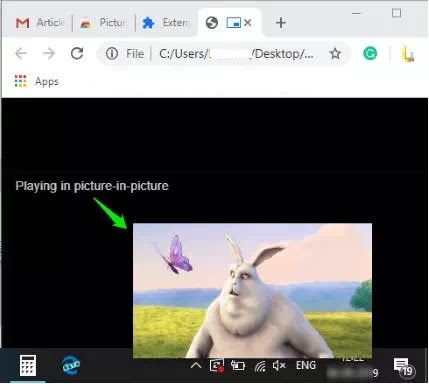Bookmark this page with star
This screenshot has height=384, width=429.
(335, 53)
